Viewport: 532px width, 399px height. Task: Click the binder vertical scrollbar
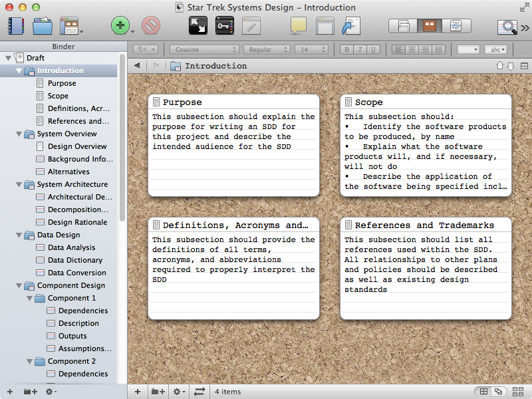pyautogui.click(x=122, y=138)
